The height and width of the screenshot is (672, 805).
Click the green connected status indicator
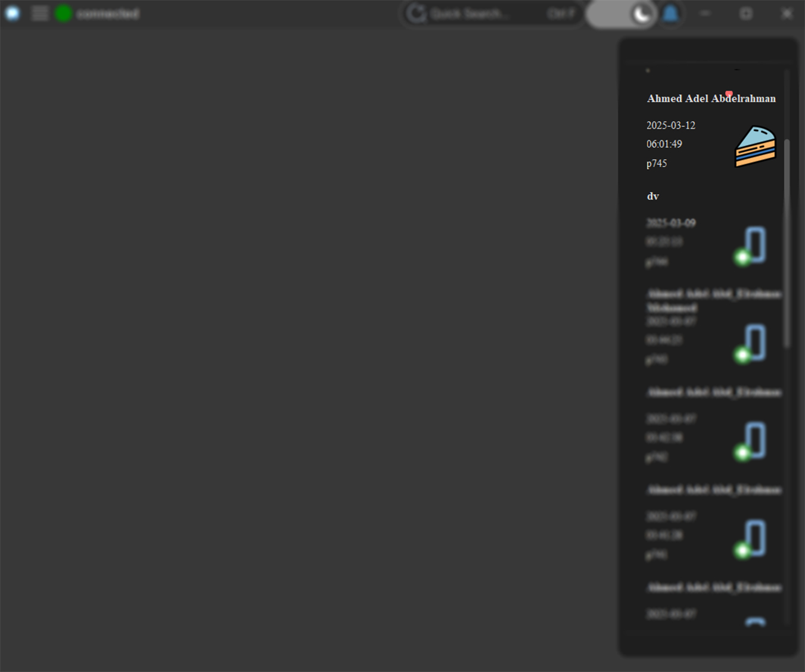(63, 13)
